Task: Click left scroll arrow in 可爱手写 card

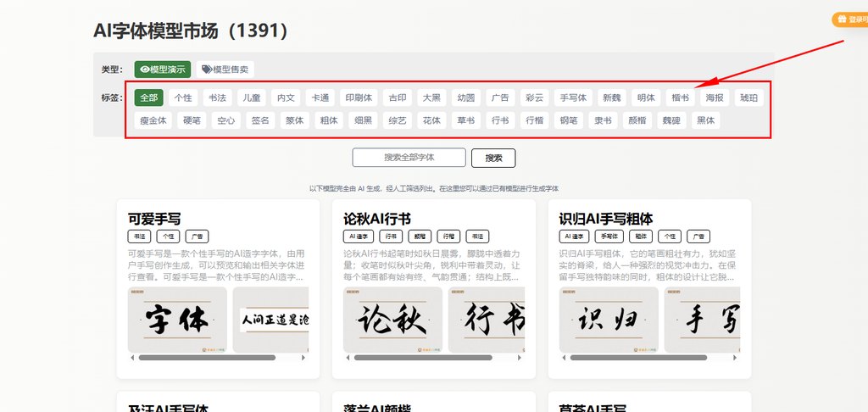Action: click(x=132, y=358)
